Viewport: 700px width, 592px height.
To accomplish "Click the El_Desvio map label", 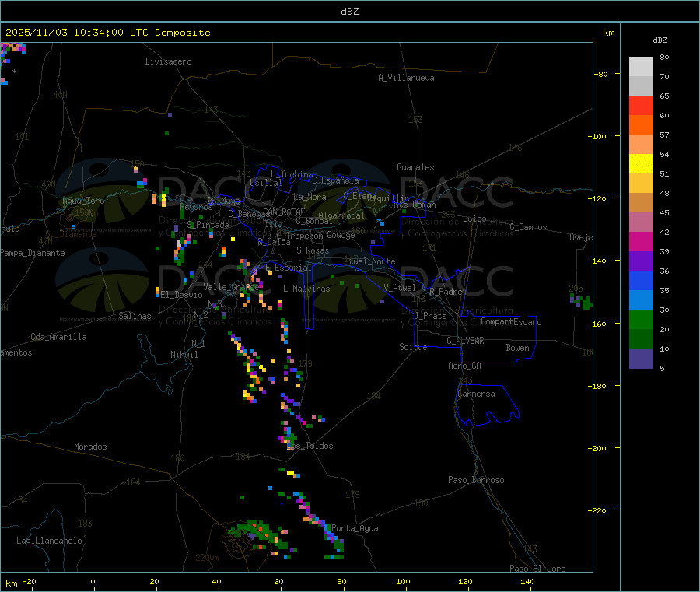I will (182, 295).
